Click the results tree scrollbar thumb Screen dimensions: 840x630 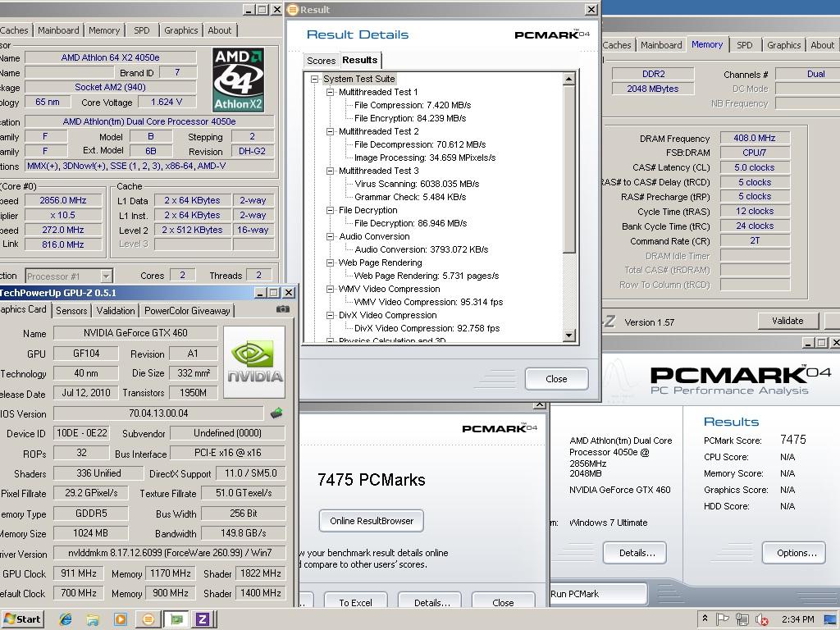(569, 169)
